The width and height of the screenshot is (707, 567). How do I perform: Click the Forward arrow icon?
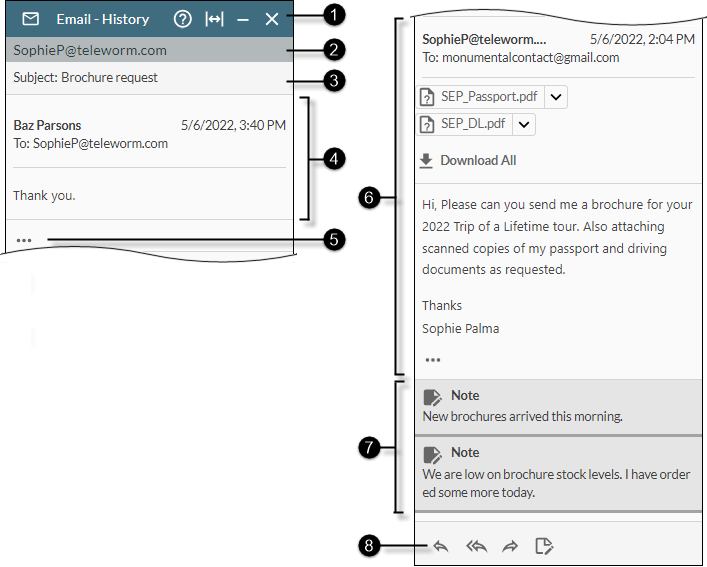click(x=510, y=546)
